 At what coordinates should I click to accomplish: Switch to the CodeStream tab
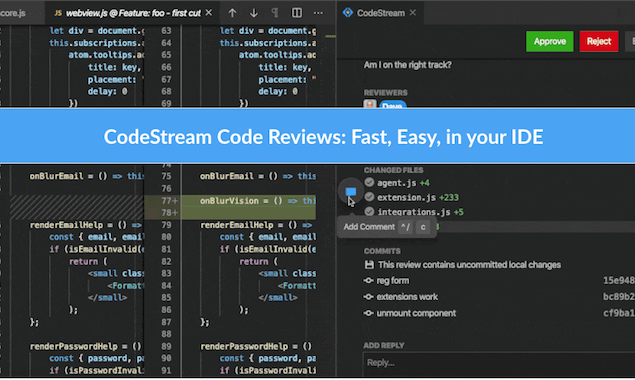click(x=381, y=13)
